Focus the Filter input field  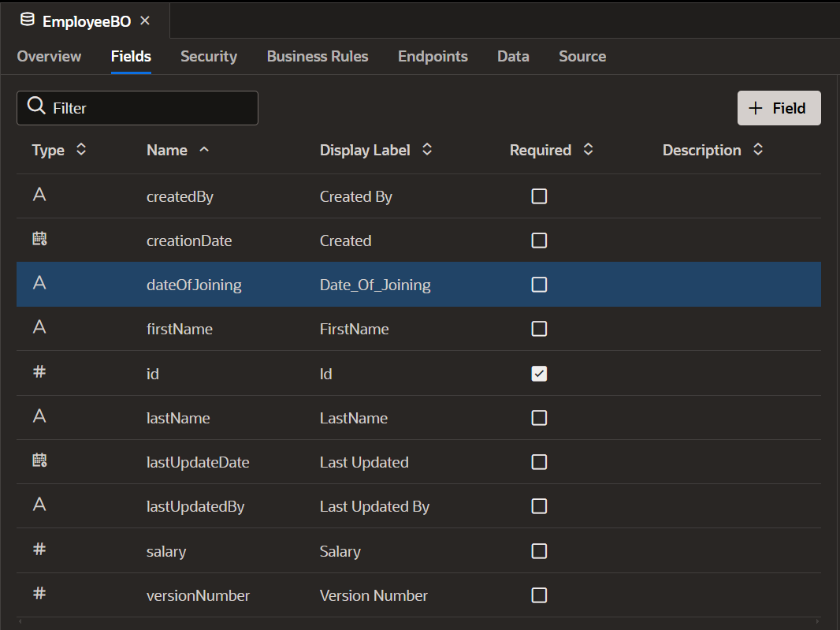pyautogui.click(x=137, y=108)
